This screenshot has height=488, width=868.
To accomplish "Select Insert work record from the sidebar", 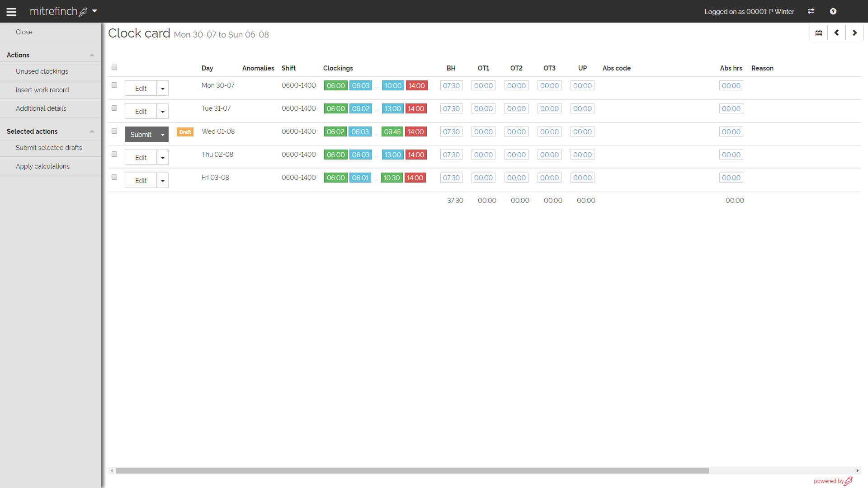I will click(x=42, y=89).
